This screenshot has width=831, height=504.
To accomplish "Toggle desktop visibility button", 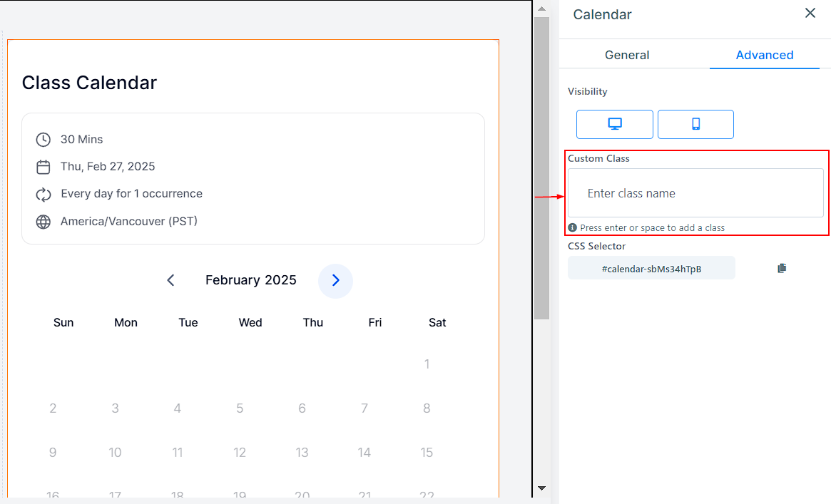I will [614, 124].
